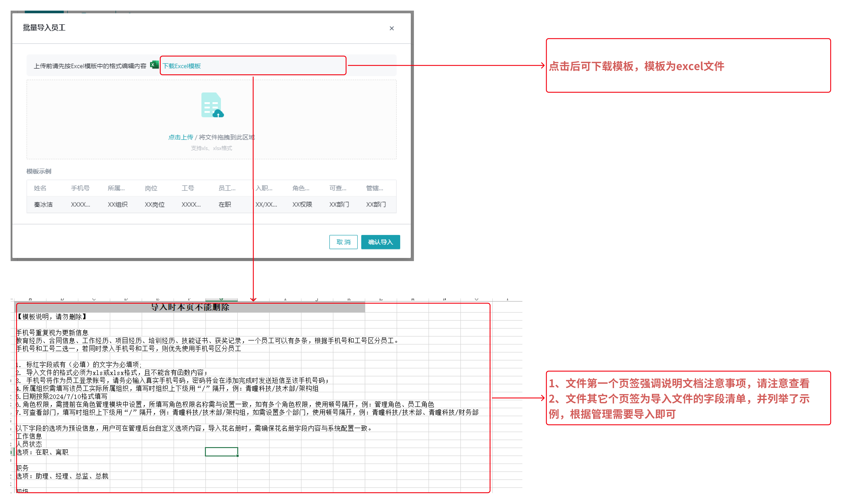Viewport: 842px width, 504px height.
Task: Click the 姓名 column header
Action: coord(40,188)
